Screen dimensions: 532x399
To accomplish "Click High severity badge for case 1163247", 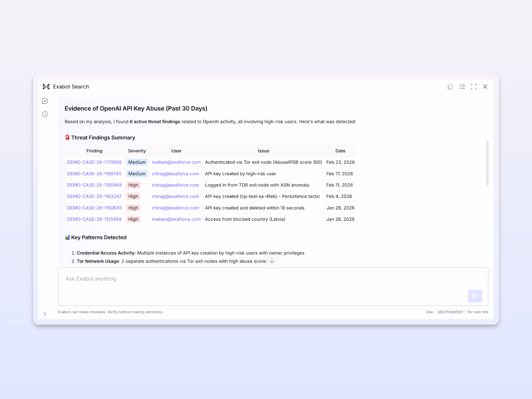I will click(x=133, y=197).
